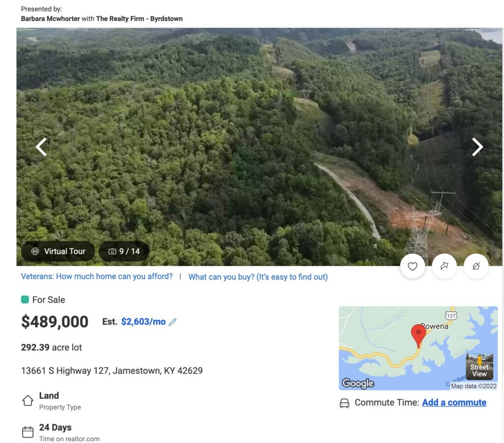Open the Virtual Tour
This screenshot has height=443, width=504.
coord(58,251)
